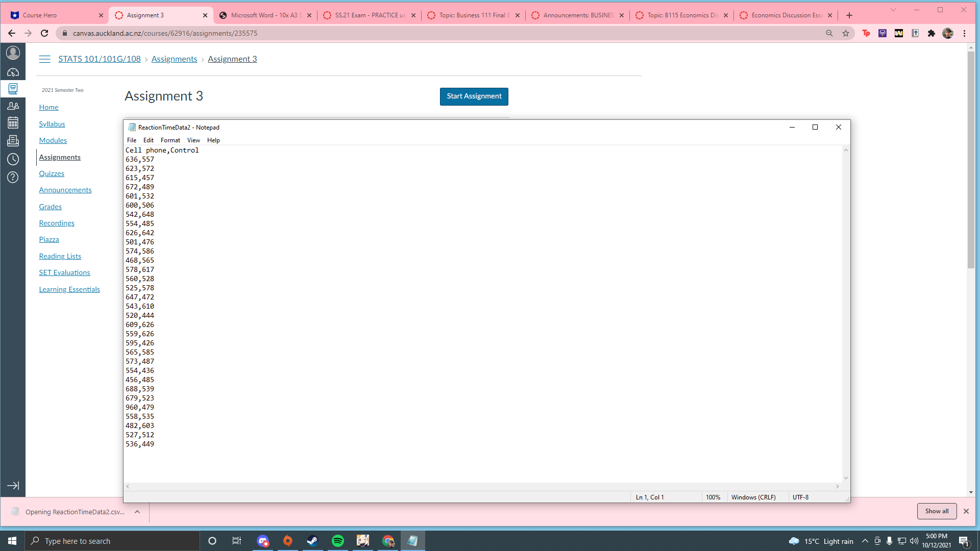980x551 pixels.
Task: Open the Notepad File menu
Action: tap(132, 140)
